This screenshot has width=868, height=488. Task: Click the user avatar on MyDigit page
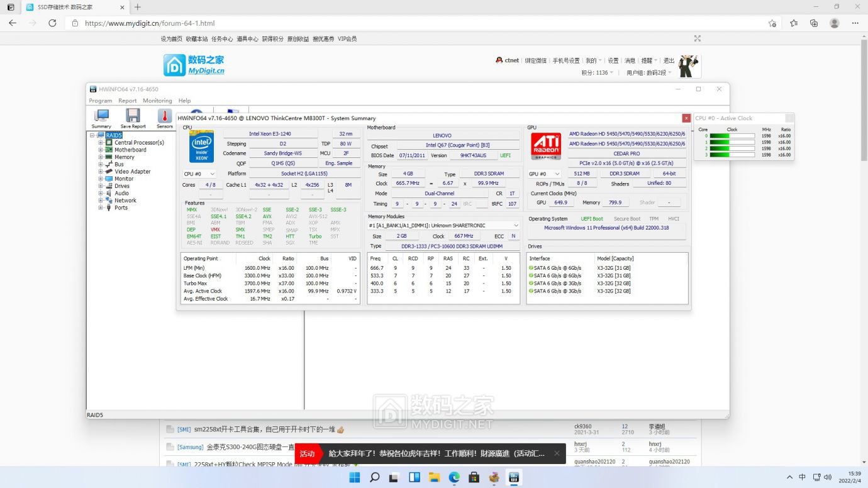click(689, 66)
